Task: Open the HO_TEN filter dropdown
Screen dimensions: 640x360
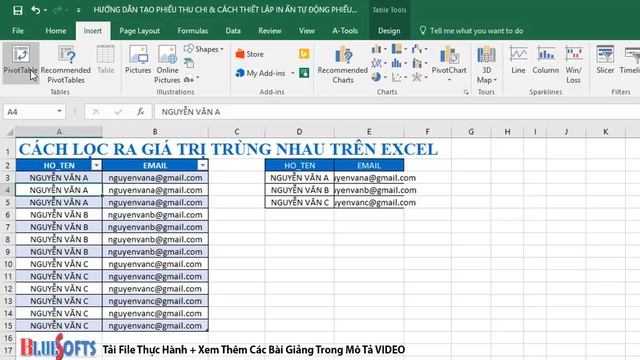Action: [96, 165]
